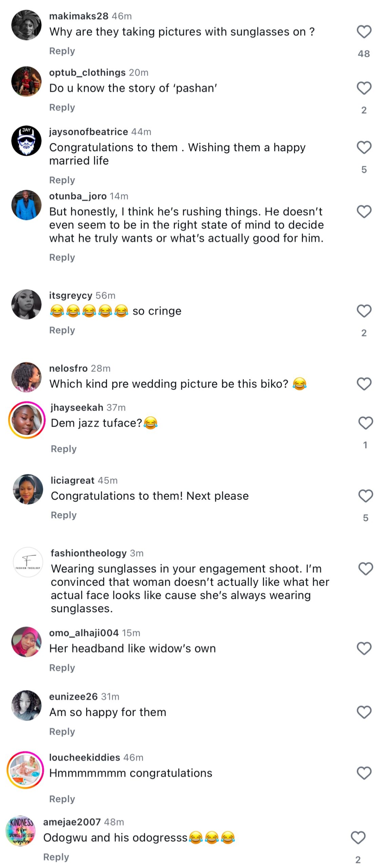Like makimaks28's sunglasses comment

point(364,32)
